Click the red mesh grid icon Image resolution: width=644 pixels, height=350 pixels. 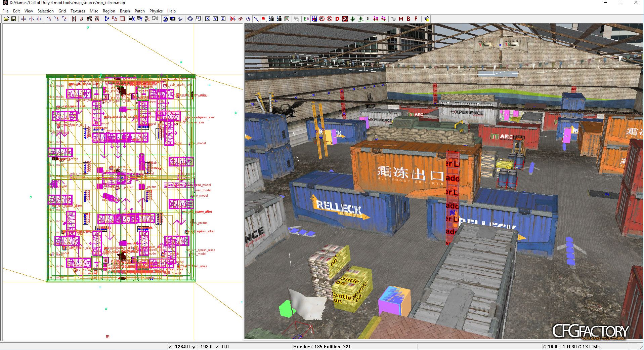click(x=241, y=19)
